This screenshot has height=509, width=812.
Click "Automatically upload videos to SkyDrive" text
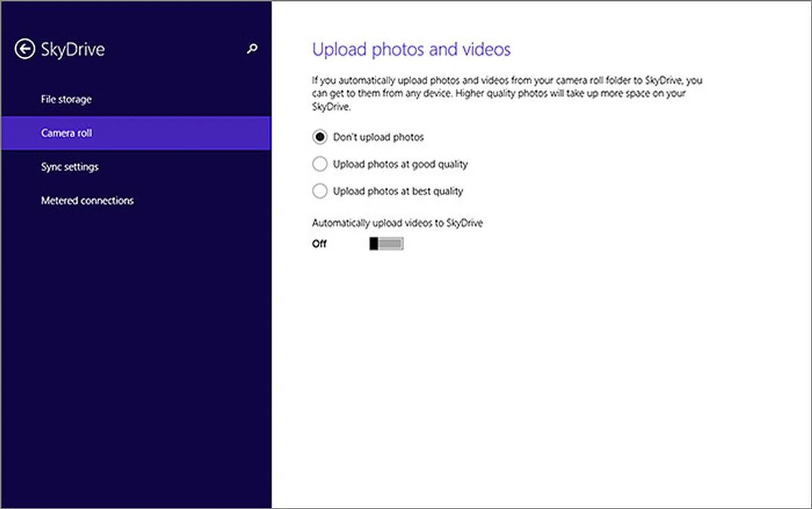397,223
